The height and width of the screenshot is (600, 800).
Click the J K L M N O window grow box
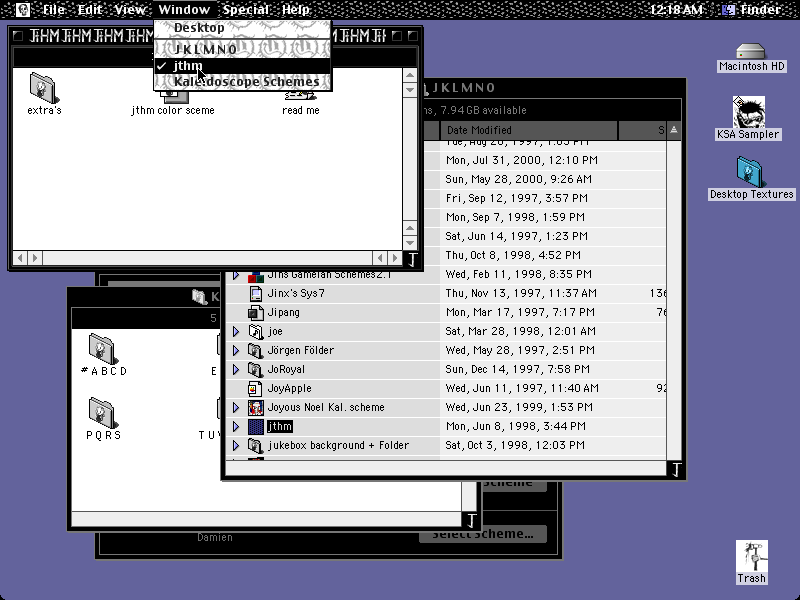[676, 469]
